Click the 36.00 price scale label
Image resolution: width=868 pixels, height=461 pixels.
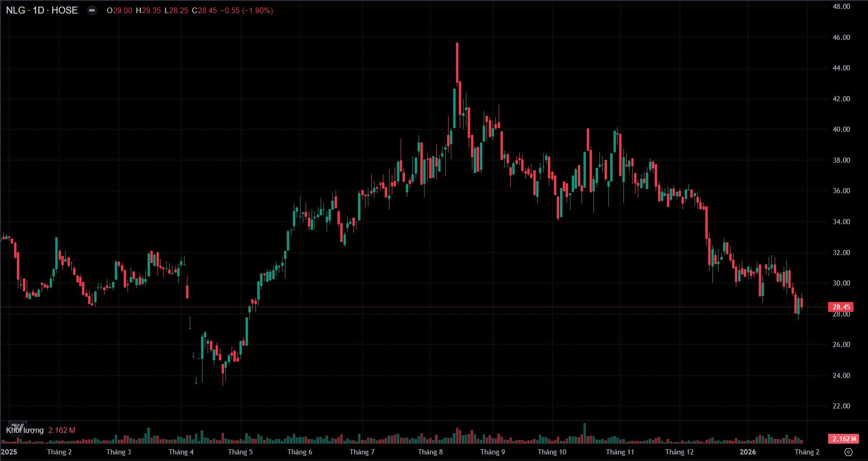[x=841, y=191]
